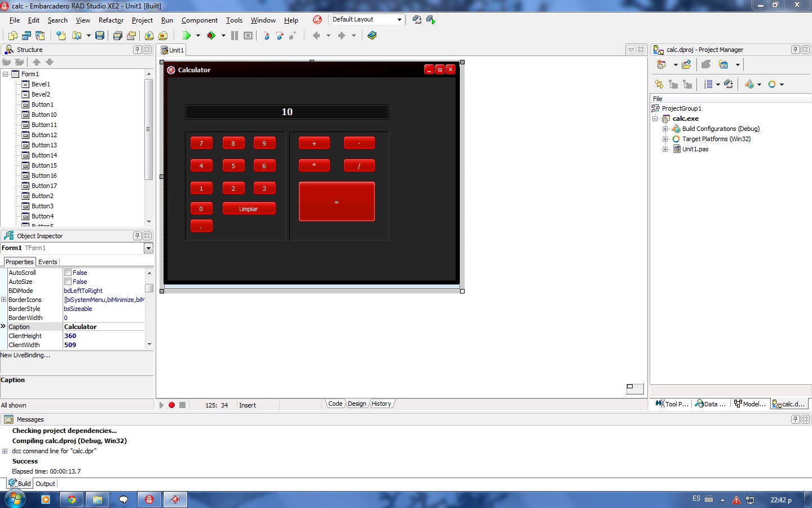Expand the dcc command line message
The width and height of the screenshot is (812, 508).
coord(5,451)
